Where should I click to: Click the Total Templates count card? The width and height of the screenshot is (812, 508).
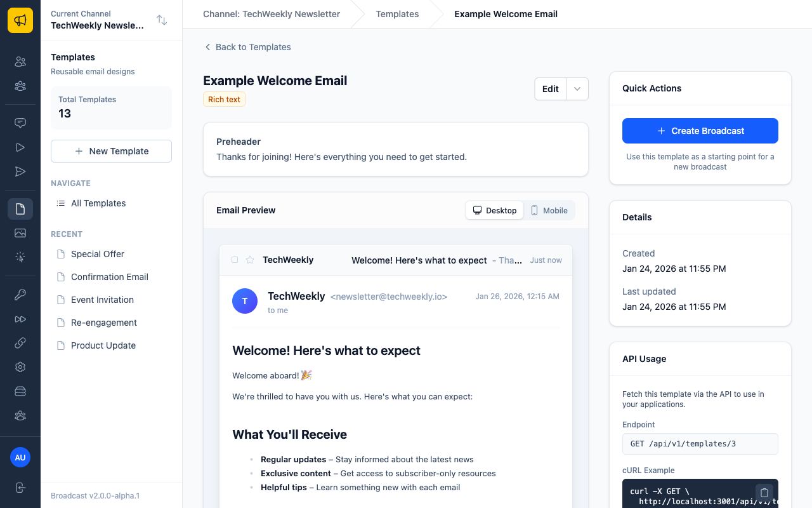[111, 108]
